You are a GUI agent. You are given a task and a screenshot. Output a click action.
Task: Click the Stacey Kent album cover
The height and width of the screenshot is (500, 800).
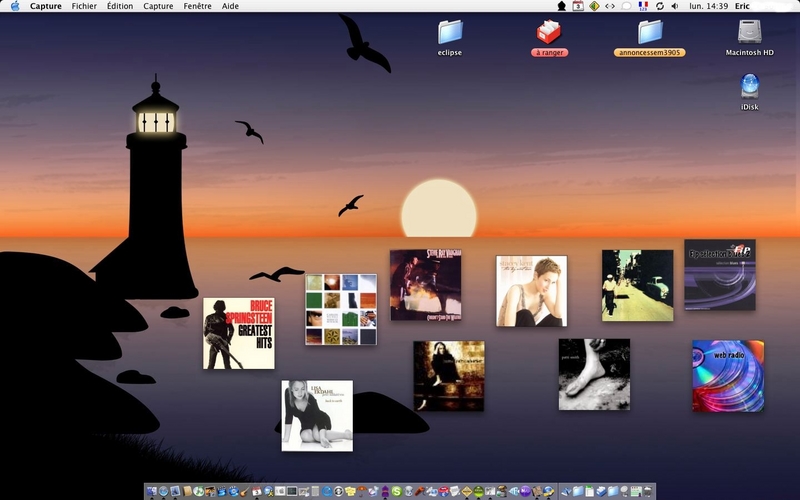tap(531, 291)
